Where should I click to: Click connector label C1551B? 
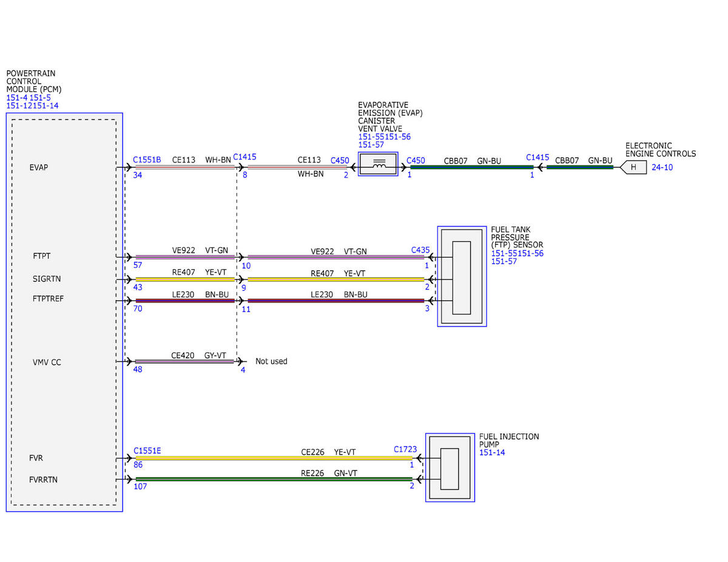(x=147, y=160)
